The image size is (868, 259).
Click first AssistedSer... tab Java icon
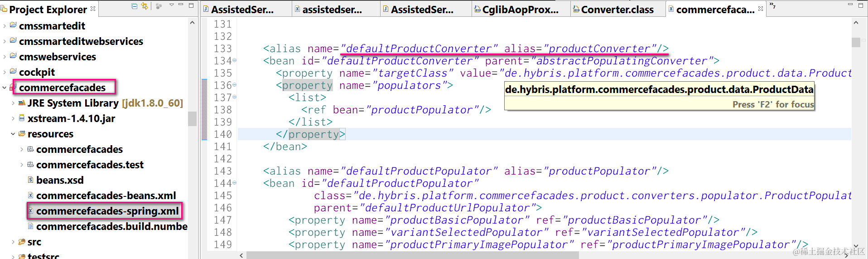pyautogui.click(x=206, y=9)
